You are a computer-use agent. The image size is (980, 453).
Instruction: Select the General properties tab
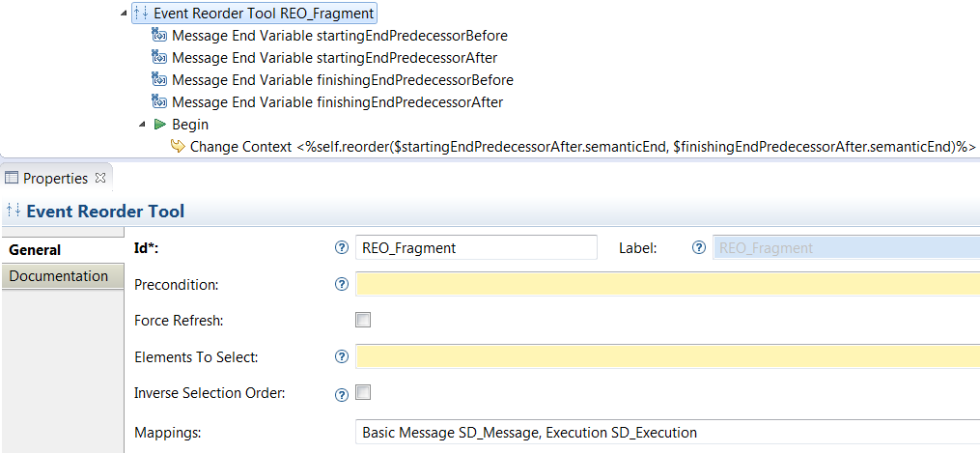36,250
